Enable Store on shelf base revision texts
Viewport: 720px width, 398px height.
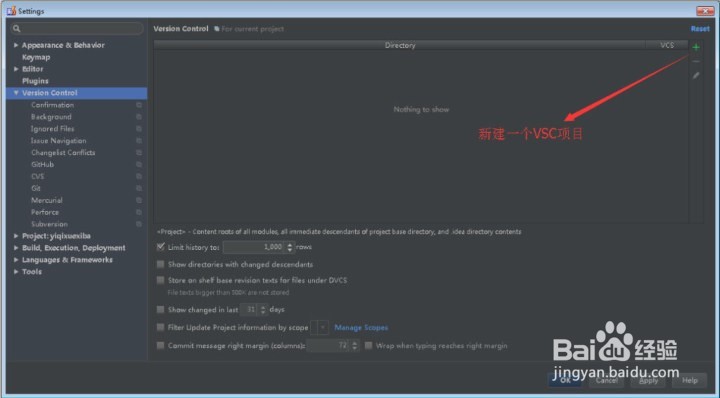pos(160,280)
